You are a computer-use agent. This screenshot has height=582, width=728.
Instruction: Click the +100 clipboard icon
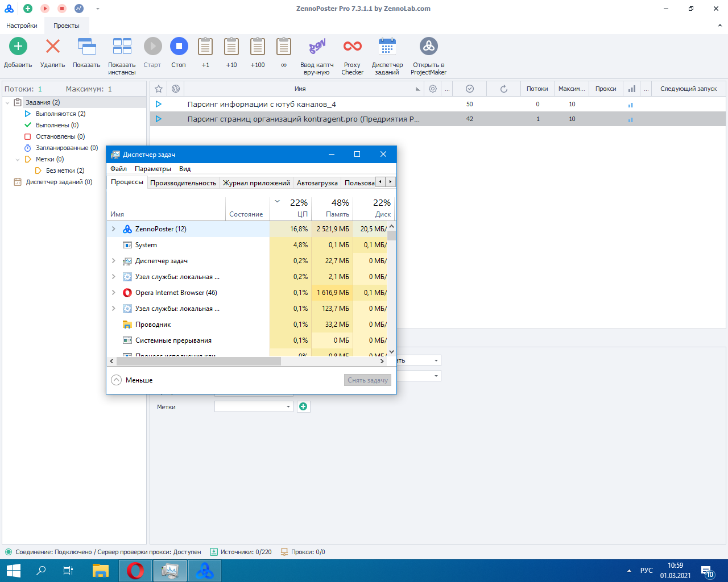click(258, 46)
